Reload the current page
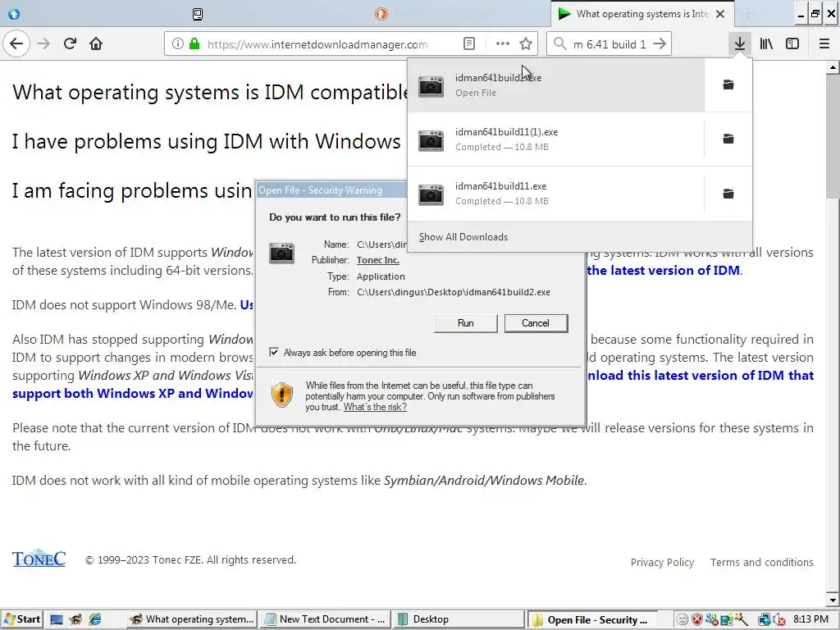The height and width of the screenshot is (630, 840). (71, 44)
